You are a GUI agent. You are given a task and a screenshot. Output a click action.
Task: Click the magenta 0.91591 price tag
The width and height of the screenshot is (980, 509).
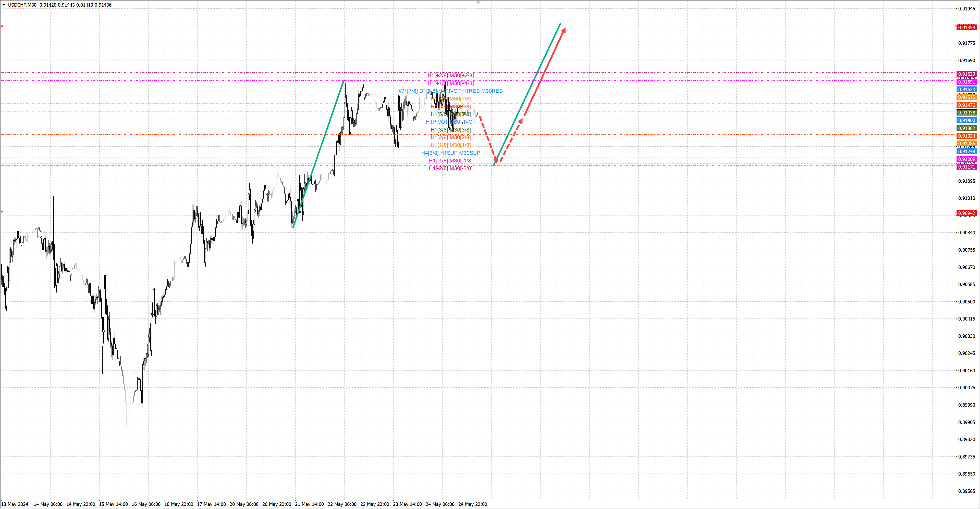tap(966, 82)
